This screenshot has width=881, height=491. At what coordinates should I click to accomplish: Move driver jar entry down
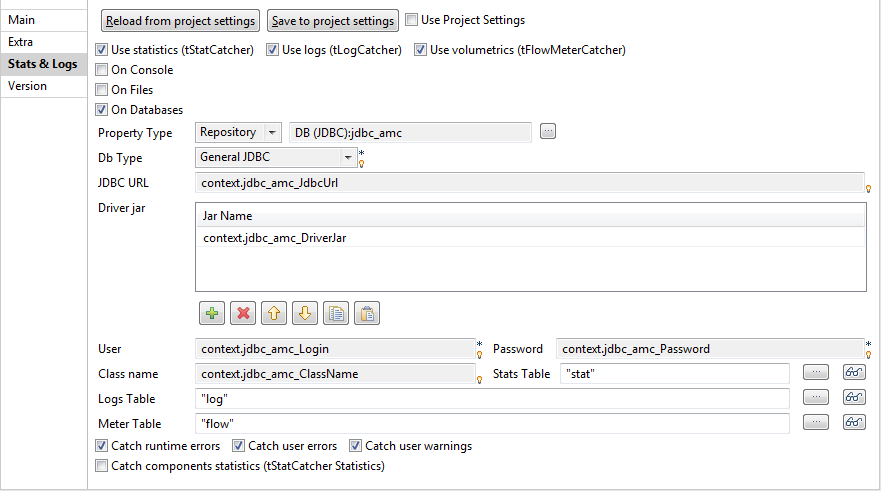[305, 313]
